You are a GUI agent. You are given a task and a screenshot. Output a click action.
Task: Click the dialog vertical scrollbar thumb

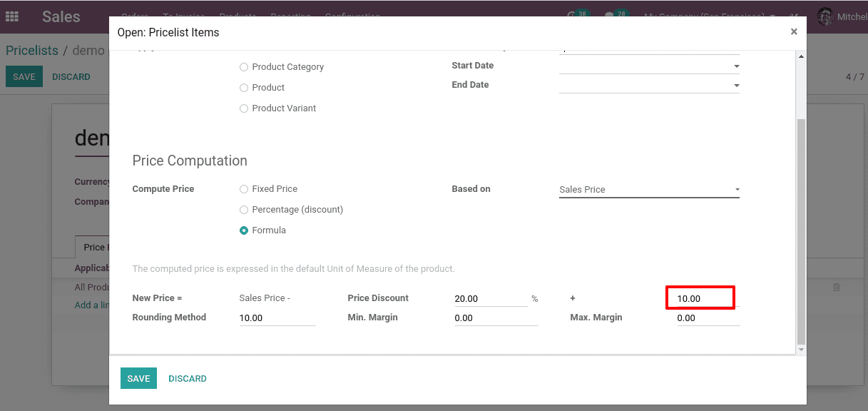click(x=800, y=232)
